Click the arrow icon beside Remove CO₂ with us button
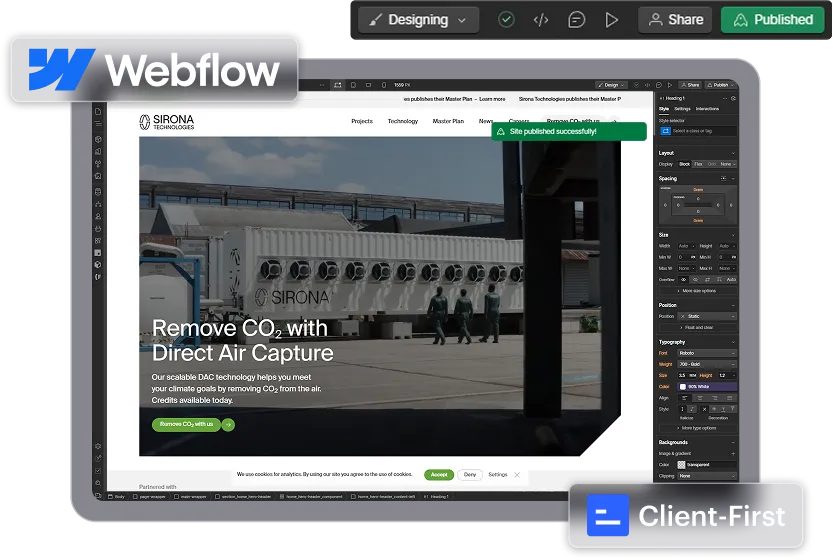This screenshot has width=833, height=560. pos(228,425)
